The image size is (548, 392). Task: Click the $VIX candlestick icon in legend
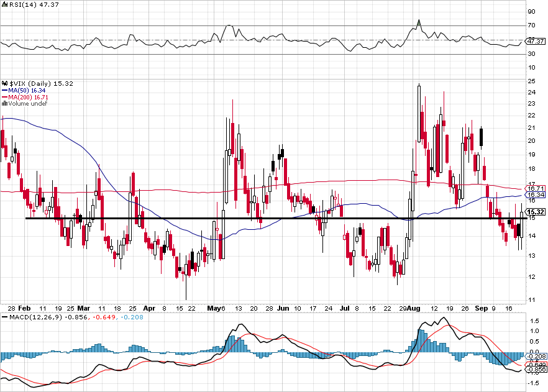[4, 83]
